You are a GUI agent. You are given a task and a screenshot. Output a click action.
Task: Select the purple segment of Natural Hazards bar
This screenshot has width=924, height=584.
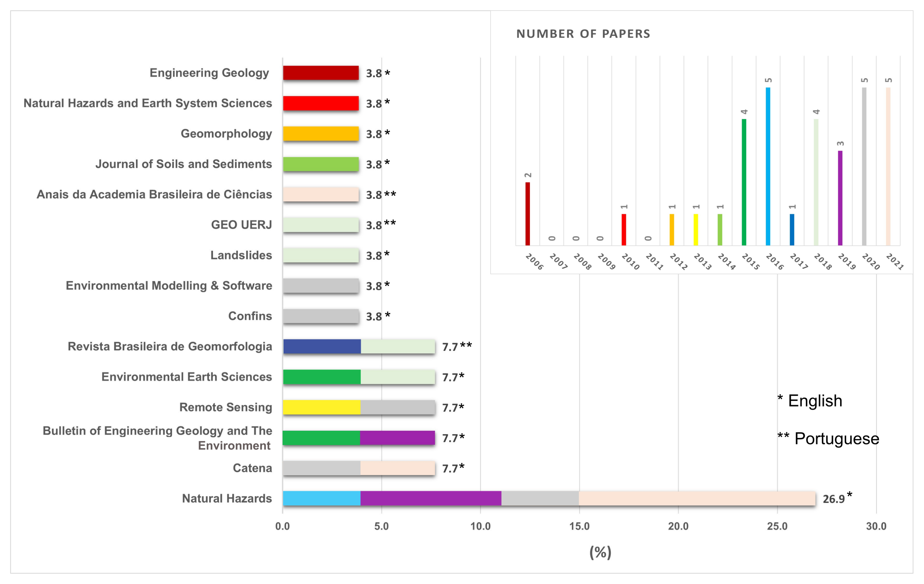point(431,498)
